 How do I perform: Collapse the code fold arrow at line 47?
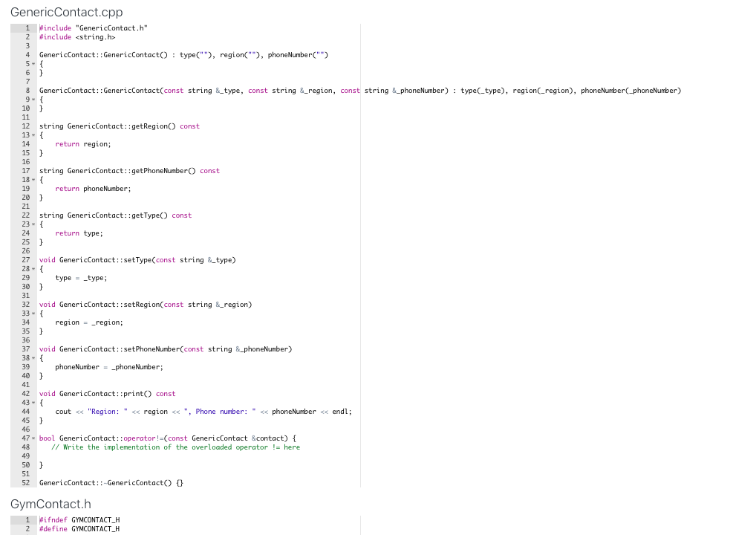pyautogui.click(x=33, y=438)
